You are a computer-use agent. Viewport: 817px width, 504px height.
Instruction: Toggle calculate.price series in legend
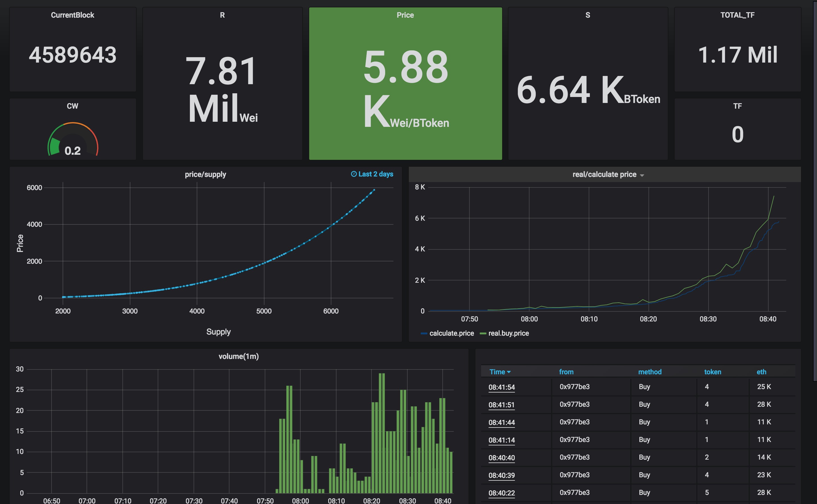451,333
